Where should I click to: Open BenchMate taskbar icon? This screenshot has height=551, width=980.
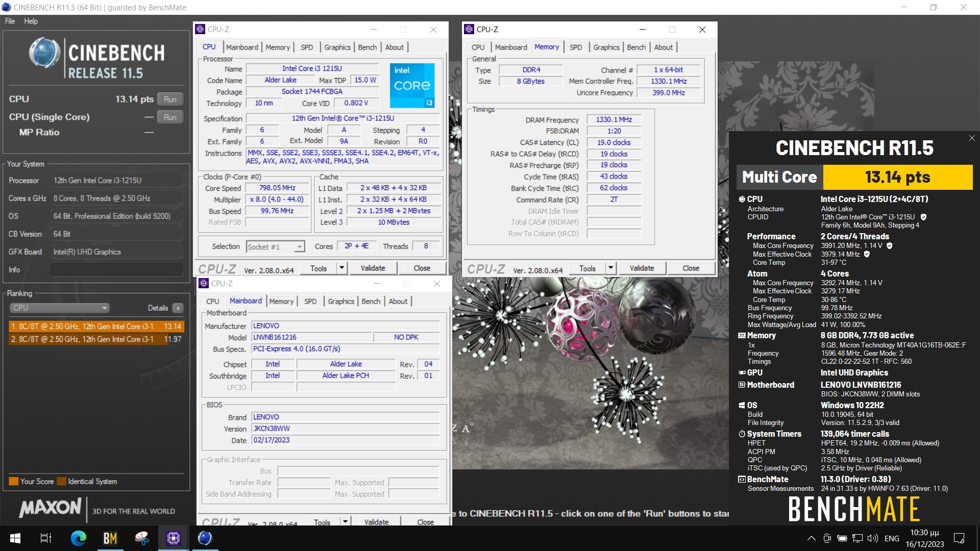tap(110, 538)
